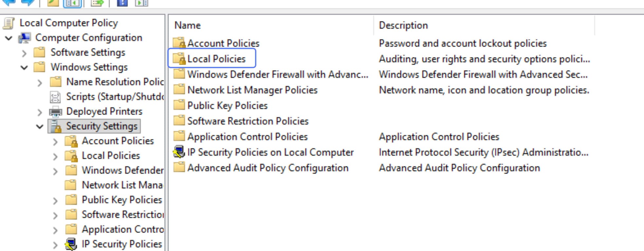Select Scripts (Startup/Shutdown) in the tree

coord(115,97)
